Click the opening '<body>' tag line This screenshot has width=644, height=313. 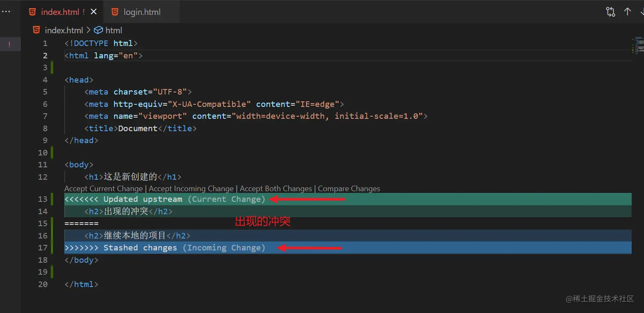click(79, 165)
